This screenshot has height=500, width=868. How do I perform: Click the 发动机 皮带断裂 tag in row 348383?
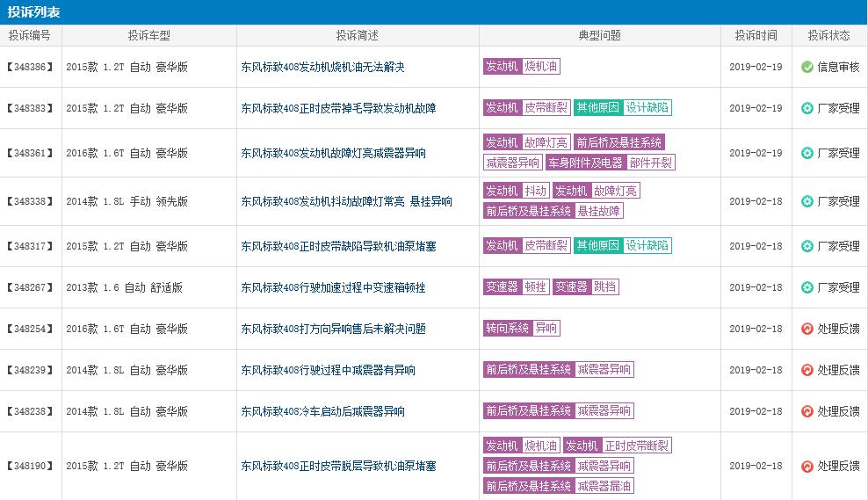(526, 107)
